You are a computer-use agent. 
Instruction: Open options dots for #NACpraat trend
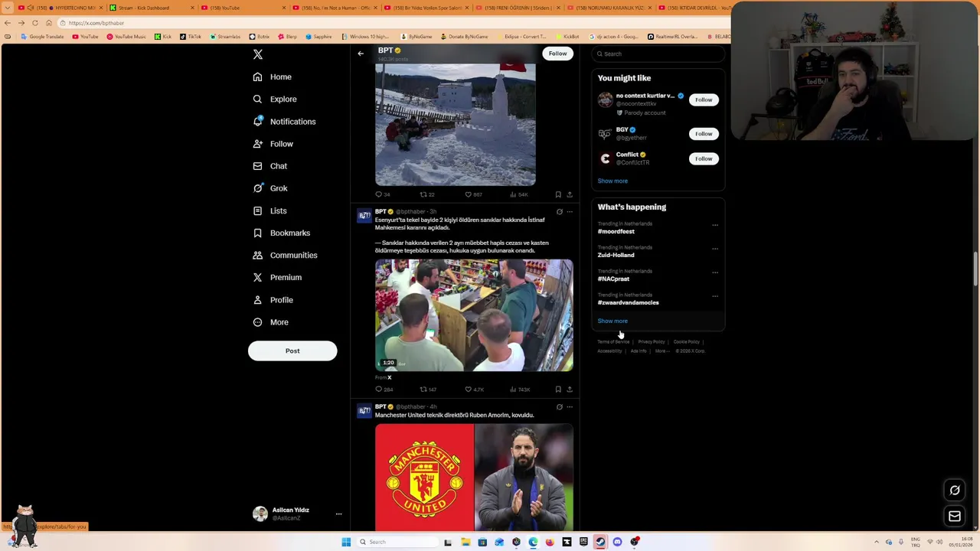click(x=715, y=272)
